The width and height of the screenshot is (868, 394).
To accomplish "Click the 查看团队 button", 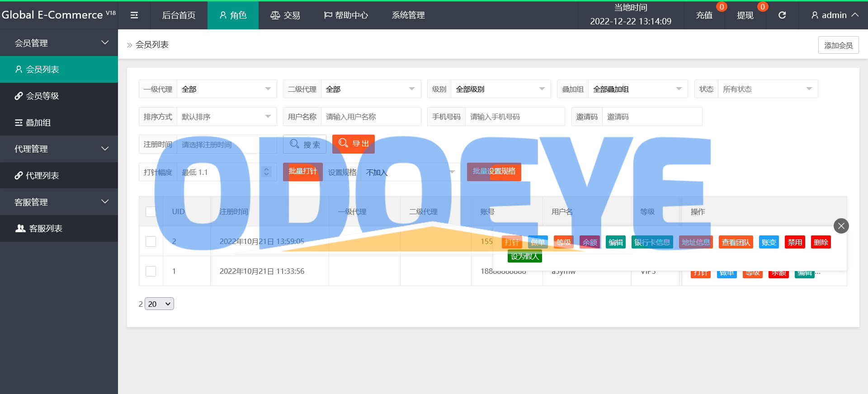I will [736, 242].
